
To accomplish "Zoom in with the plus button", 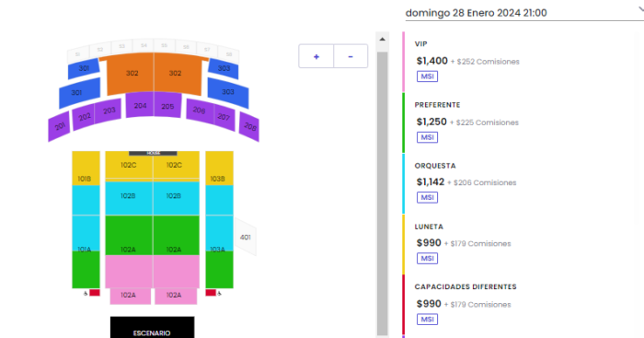I will click(316, 56).
